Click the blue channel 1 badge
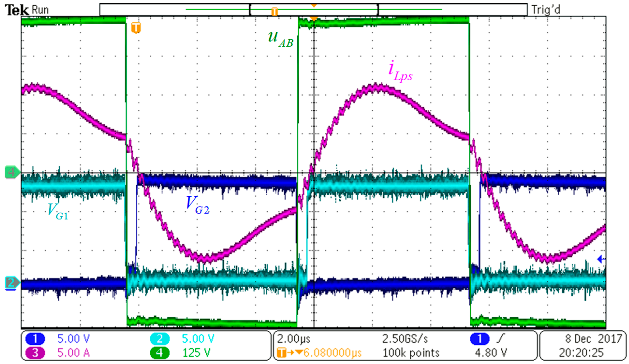 click(35, 339)
